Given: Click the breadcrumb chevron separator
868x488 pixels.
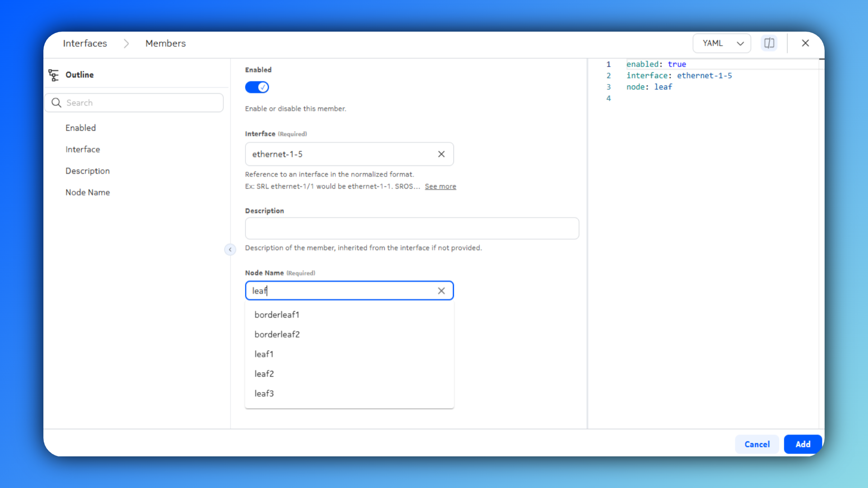Looking at the screenshot, I should [x=126, y=43].
